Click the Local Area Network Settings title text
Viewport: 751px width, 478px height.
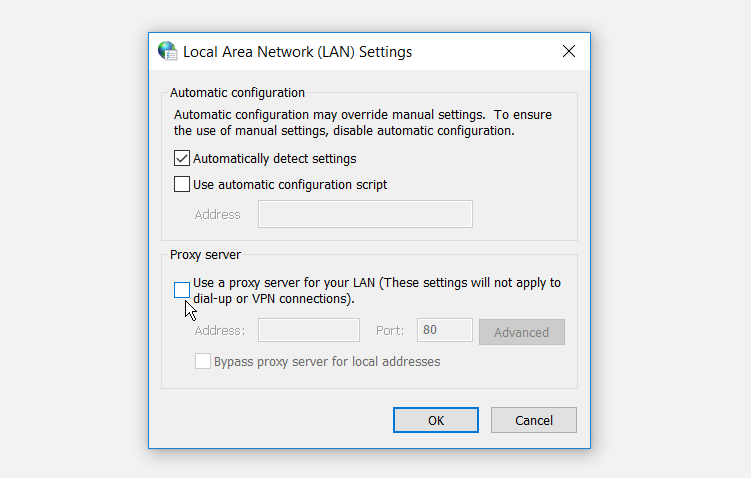297,51
